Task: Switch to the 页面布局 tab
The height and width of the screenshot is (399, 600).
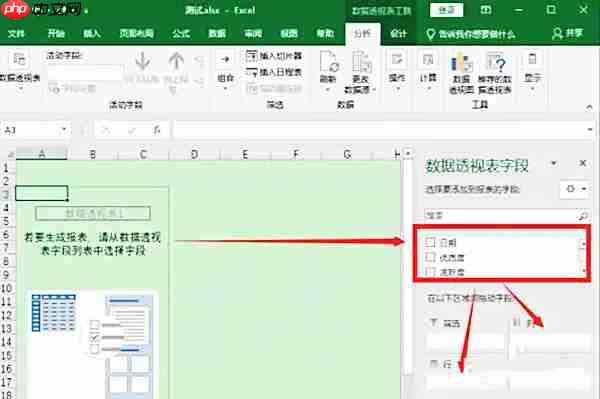Action: click(x=137, y=34)
